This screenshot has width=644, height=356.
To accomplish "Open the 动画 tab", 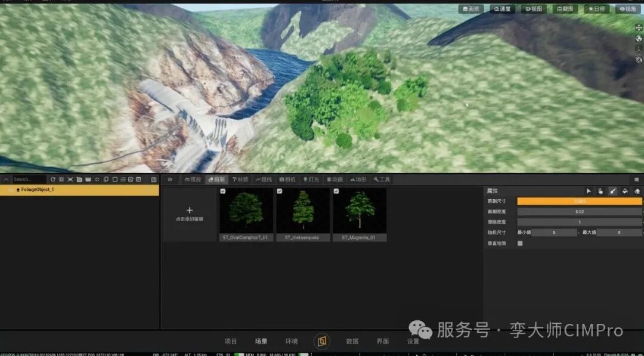I will [335, 179].
